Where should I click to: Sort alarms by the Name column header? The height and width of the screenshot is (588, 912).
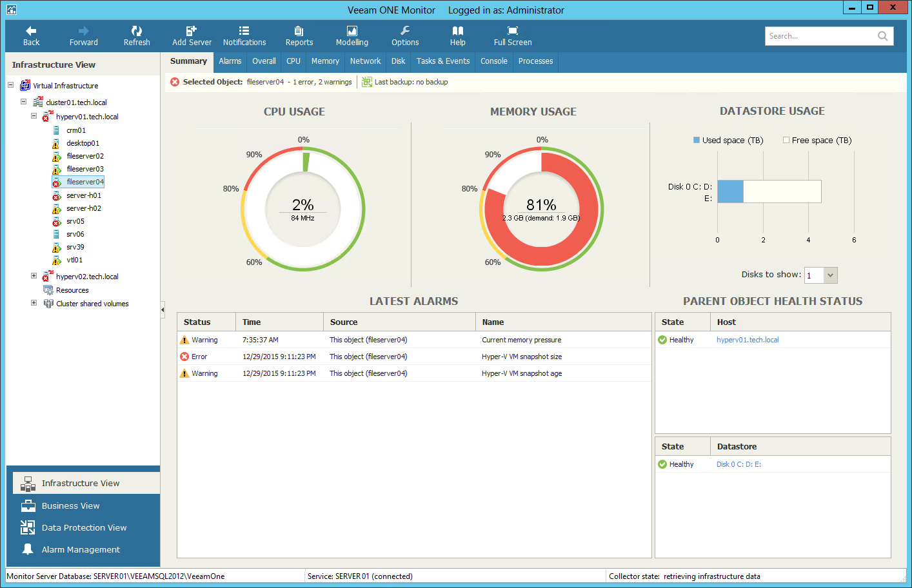pos(564,322)
